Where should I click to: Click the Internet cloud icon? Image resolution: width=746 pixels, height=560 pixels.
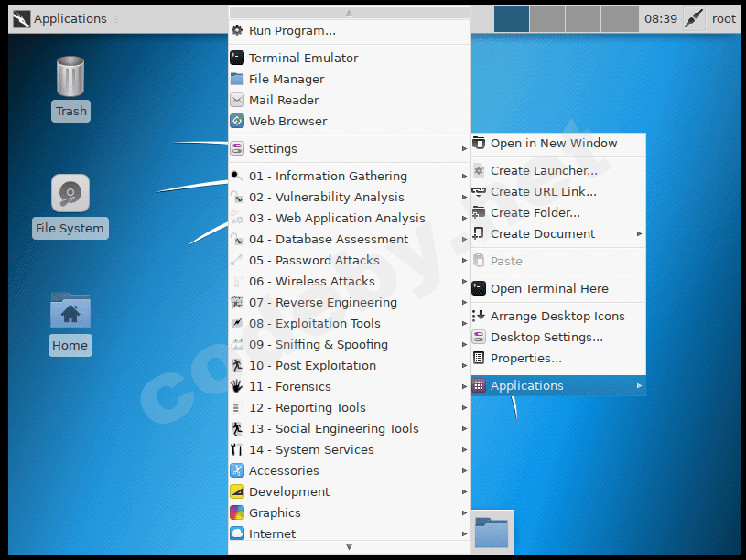[237, 533]
